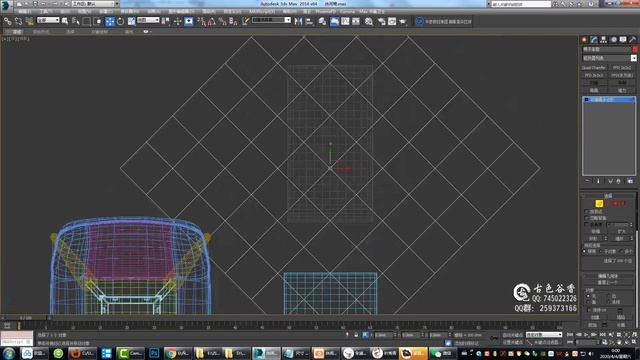Image resolution: width=640 pixels, height=360 pixels.
Task: Open the named selection sets dropdown
Action: point(271,20)
